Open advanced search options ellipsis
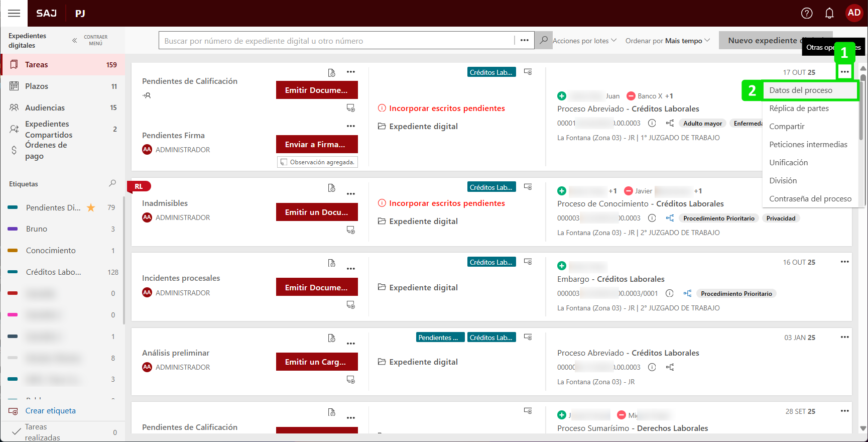 tap(524, 40)
